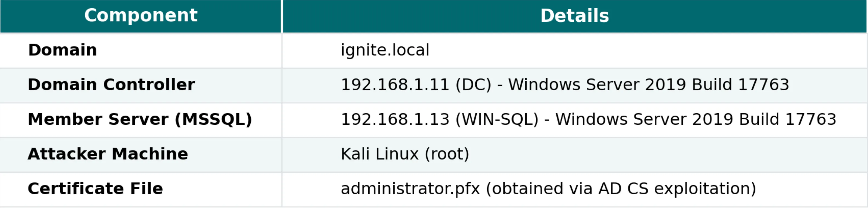This screenshot has width=868, height=208.
Task: Click the Component column header
Action: click(141, 15)
